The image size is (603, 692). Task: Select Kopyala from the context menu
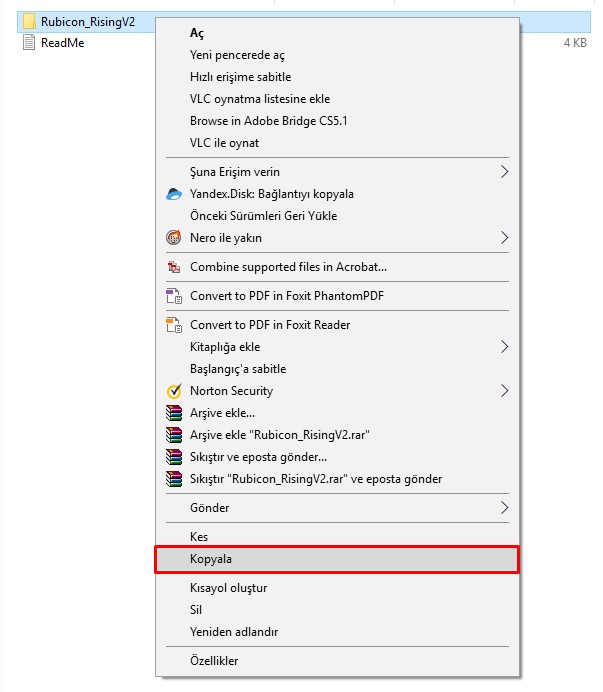tap(211, 559)
